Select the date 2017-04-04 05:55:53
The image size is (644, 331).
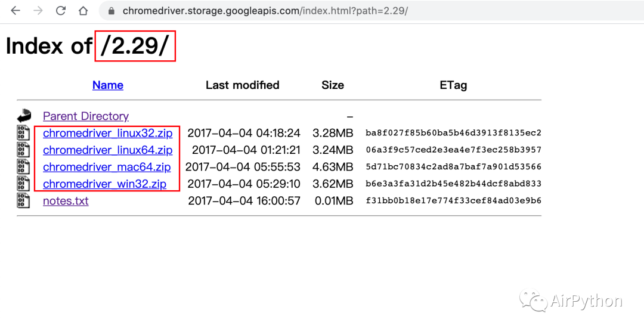(x=243, y=167)
